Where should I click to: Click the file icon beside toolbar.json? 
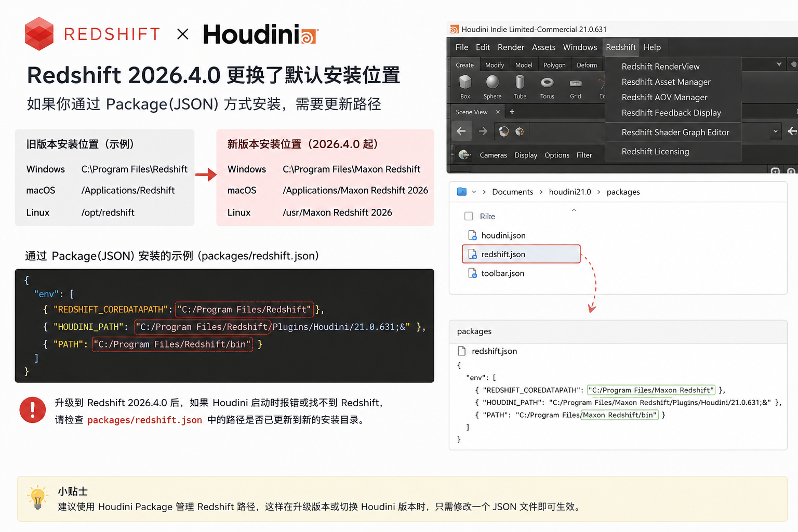[472, 273]
